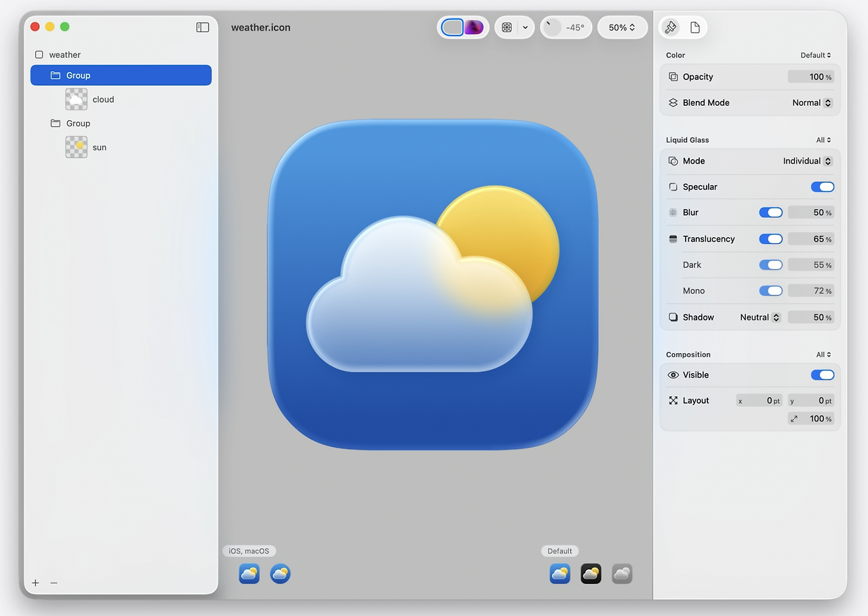Open the document inspector tab
Viewport: 868px width, 616px height.
(695, 28)
